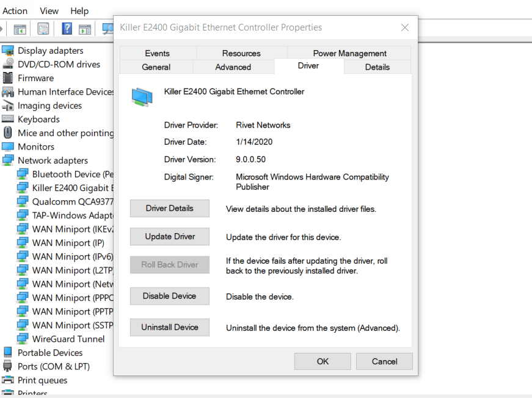Click the Print queues printer icon

pos(8,380)
